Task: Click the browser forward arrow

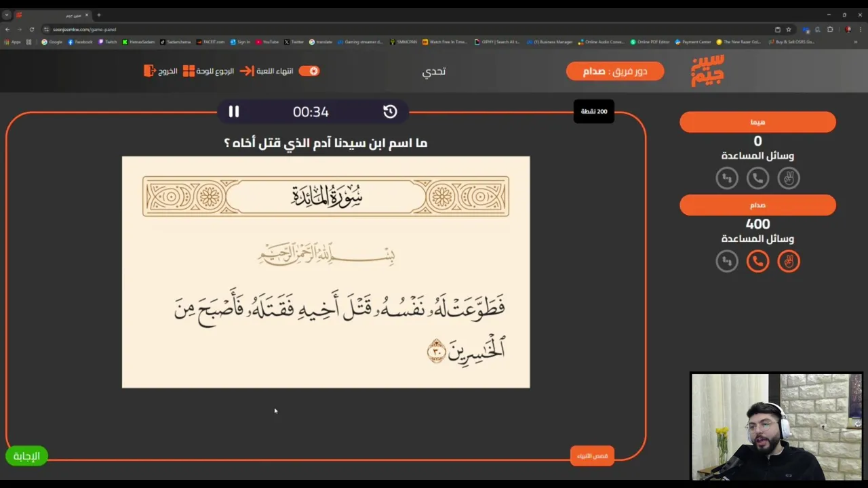Action: coord(19,29)
